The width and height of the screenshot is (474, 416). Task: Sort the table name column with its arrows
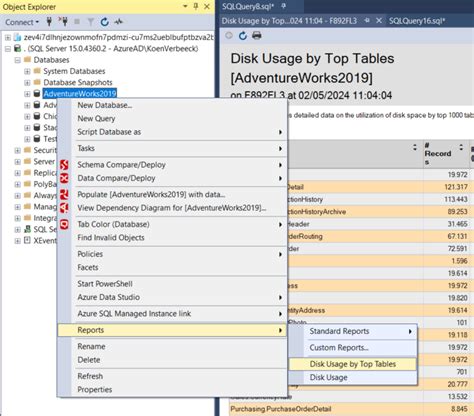point(415,147)
